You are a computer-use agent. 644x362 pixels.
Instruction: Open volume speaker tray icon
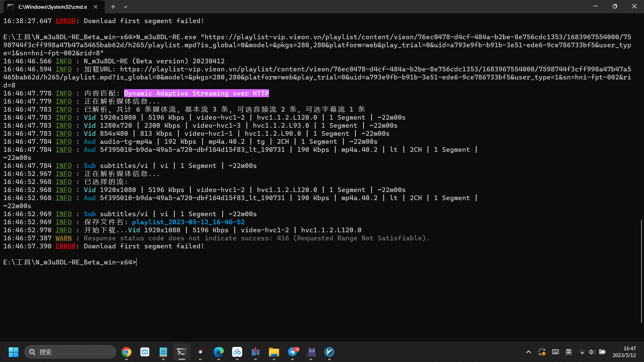(x=592, y=352)
